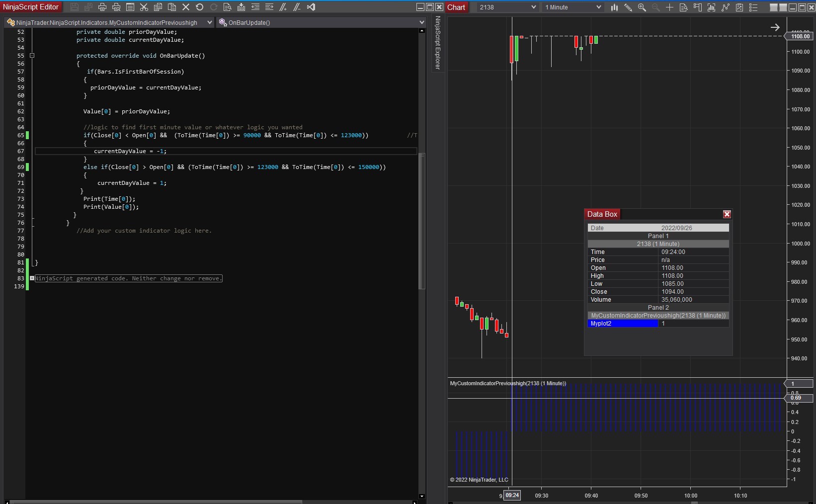Decrease indent of the selected code
The height and width of the screenshot is (504, 816).
coord(255,7)
